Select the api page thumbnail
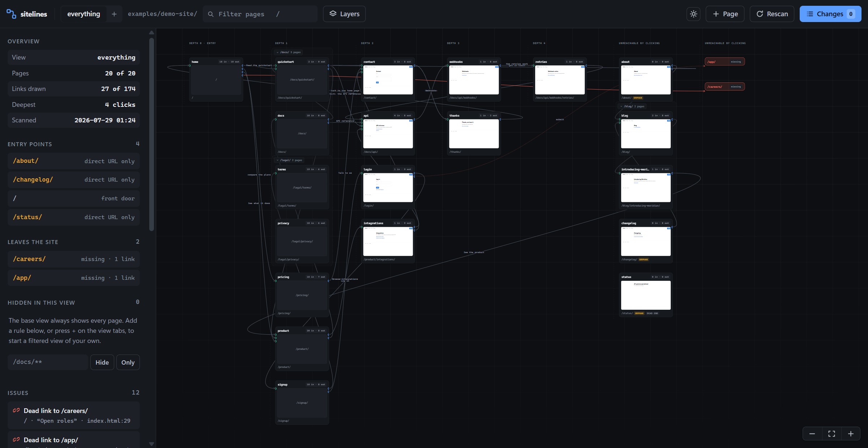Screen dimensions: 868x448 [x=388, y=134]
